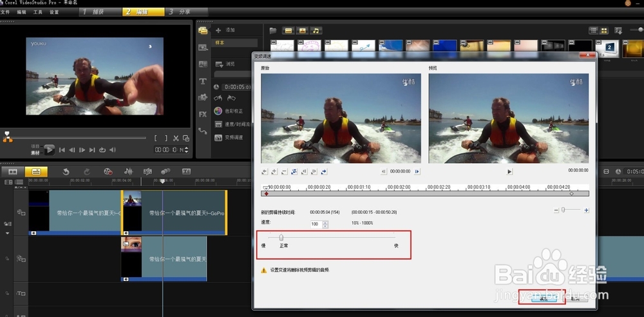644x317 pixels.
Task: Click the scissors split-clip icon under preview
Action: click(176, 138)
